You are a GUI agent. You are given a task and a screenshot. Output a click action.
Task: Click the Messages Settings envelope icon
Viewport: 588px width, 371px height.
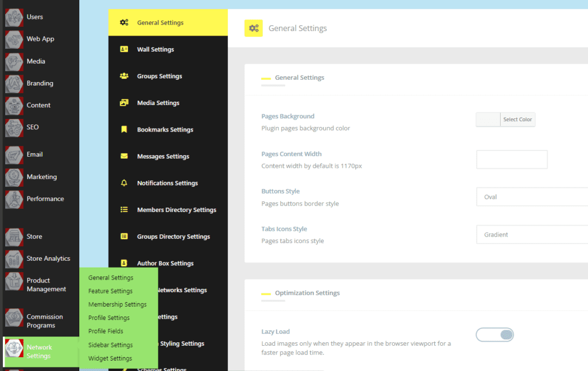[124, 156]
